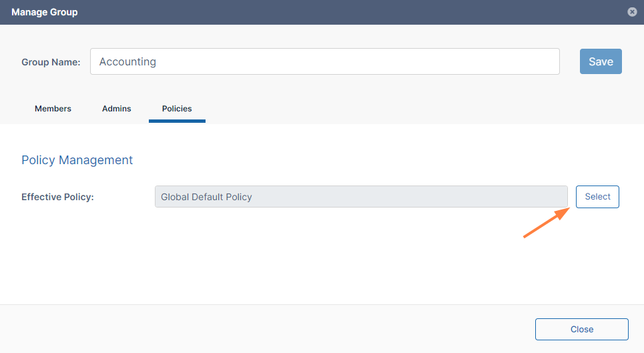644x353 pixels.
Task: Click the X icon in the title bar
Action: [632, 12]
